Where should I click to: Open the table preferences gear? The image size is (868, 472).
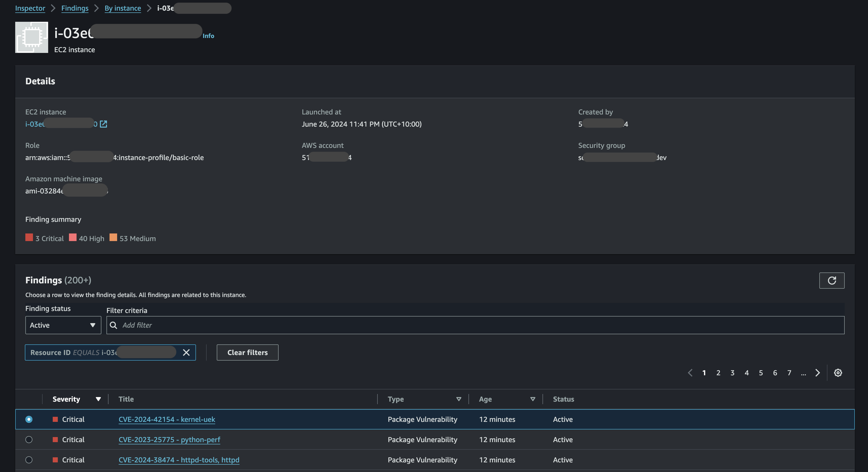838,373
